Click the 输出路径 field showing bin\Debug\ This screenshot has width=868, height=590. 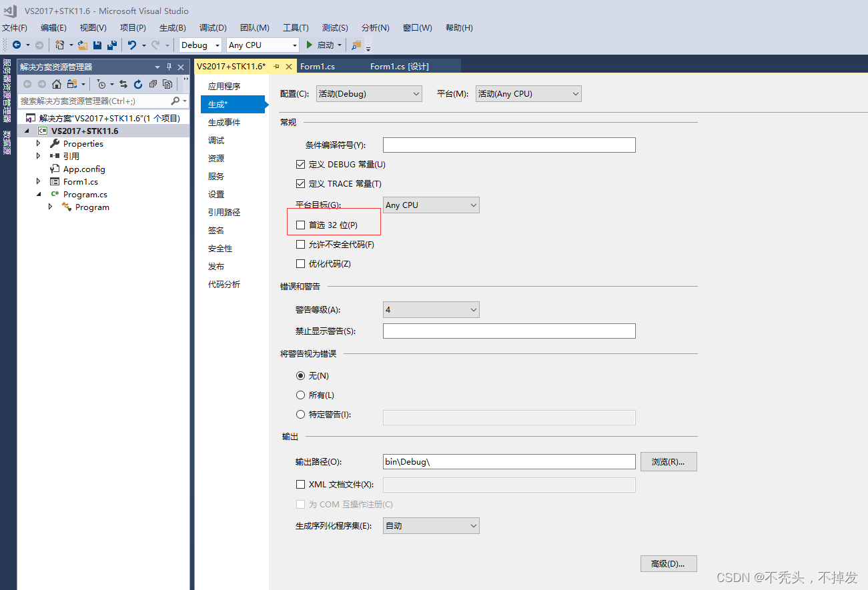pos(509,461)
